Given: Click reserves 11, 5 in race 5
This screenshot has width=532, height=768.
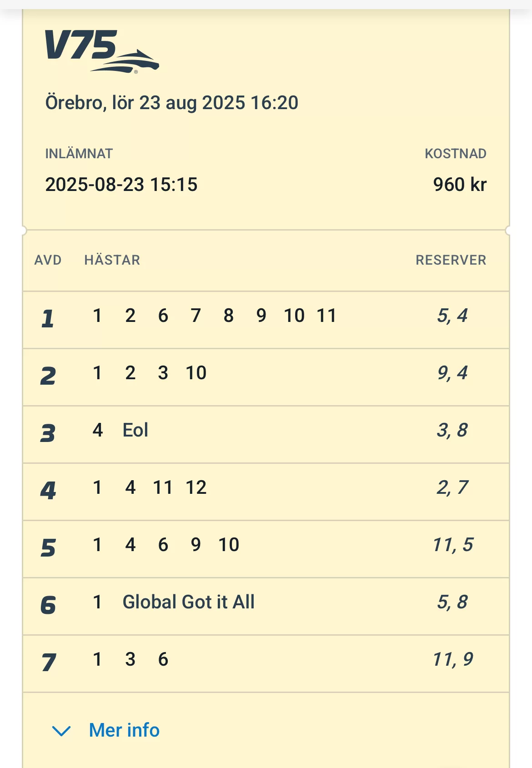Looking at the screenshot, I should pyautogui.click(x=453, y=545).
